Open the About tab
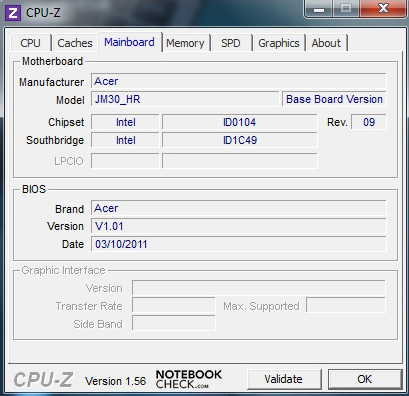Image resolution: width=409 pixels, height=396 pixels. [x=326, y=43]
